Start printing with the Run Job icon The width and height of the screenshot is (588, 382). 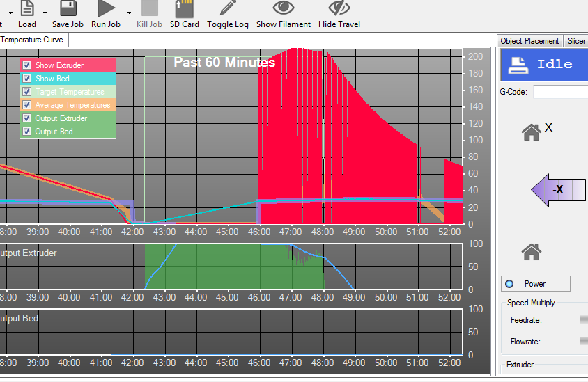(106, 9)
